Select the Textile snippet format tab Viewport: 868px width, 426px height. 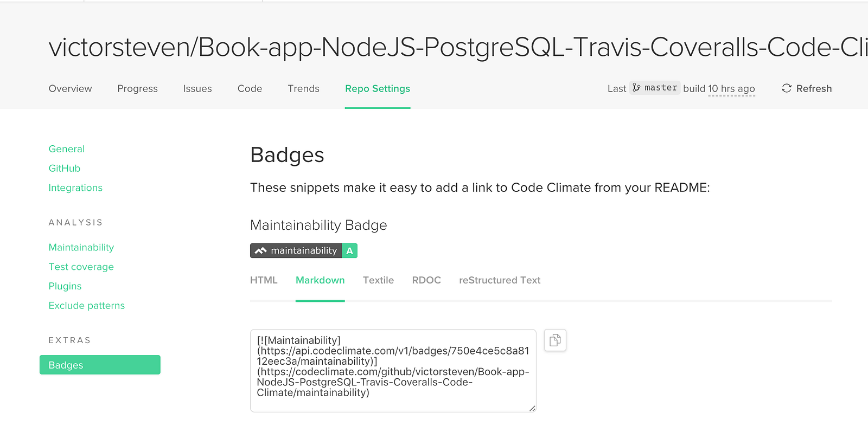point(378,280)
